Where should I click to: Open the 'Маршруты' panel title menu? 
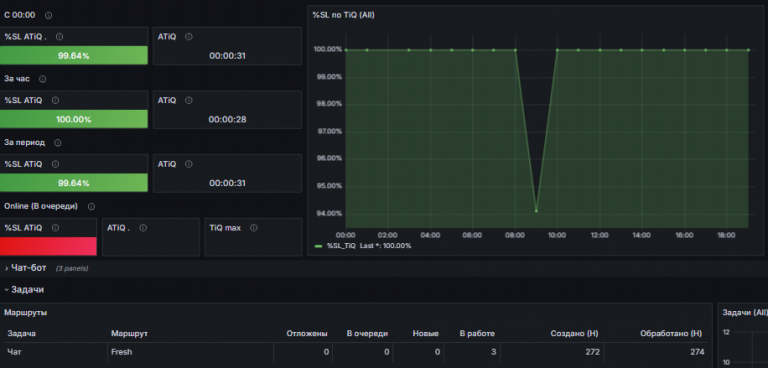click(x=26, y=312)
